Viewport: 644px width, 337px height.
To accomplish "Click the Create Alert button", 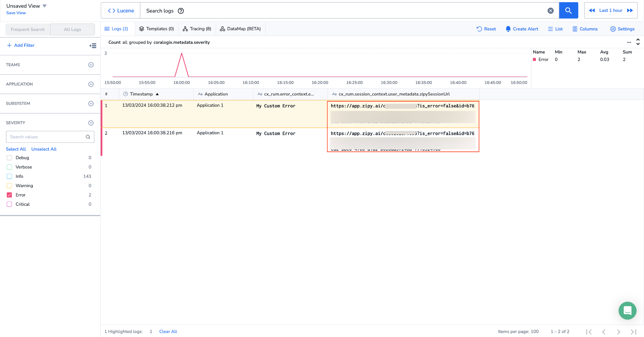I will pos(522,29).
